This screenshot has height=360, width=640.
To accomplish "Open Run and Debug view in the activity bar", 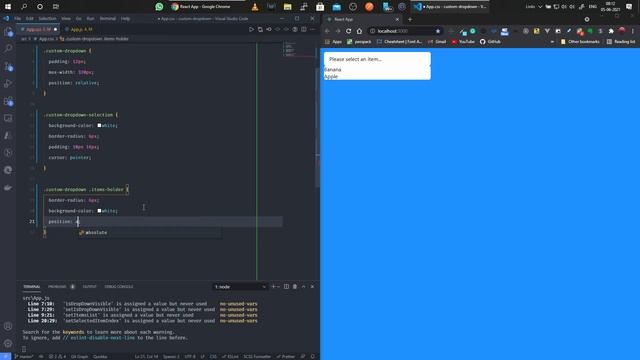I will pos(8,83).
